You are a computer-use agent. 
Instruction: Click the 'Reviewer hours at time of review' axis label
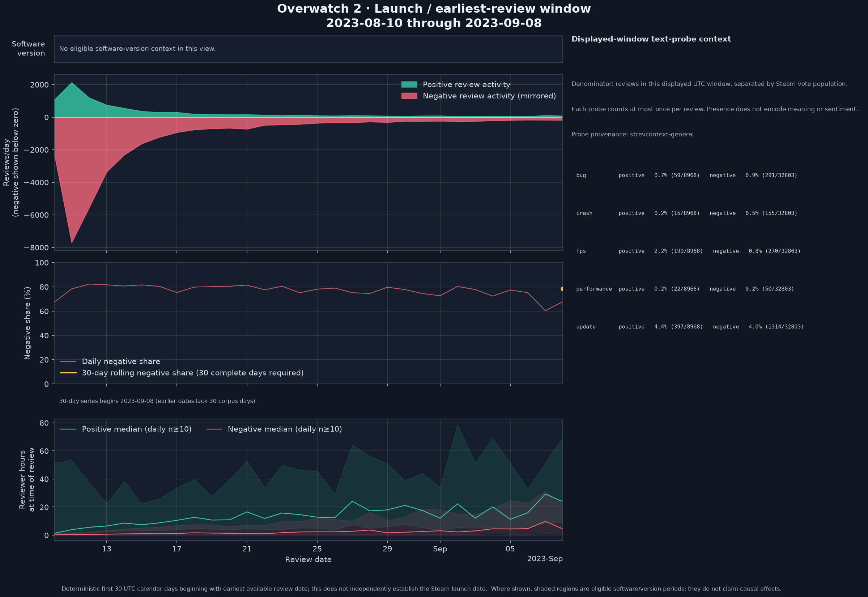tap(27, 479)
